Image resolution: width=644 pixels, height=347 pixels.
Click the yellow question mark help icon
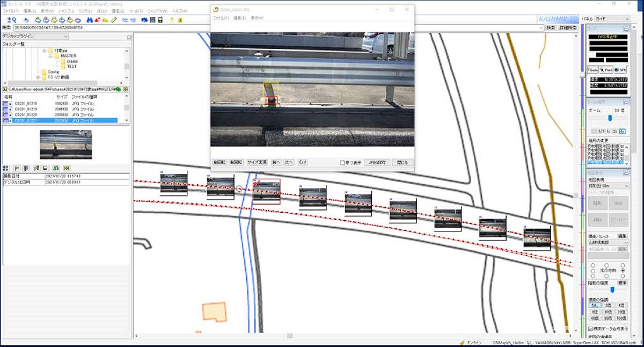171,20
